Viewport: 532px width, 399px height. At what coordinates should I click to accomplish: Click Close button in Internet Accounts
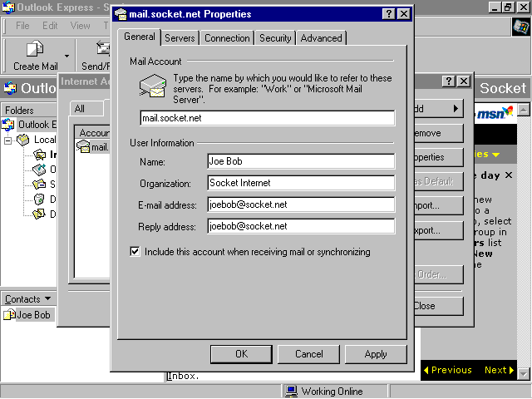[439, 306]
